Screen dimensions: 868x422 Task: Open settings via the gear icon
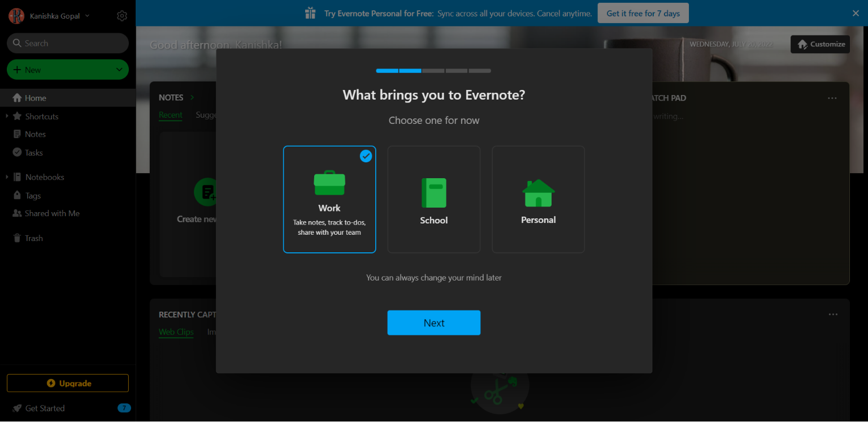(122, 16)
